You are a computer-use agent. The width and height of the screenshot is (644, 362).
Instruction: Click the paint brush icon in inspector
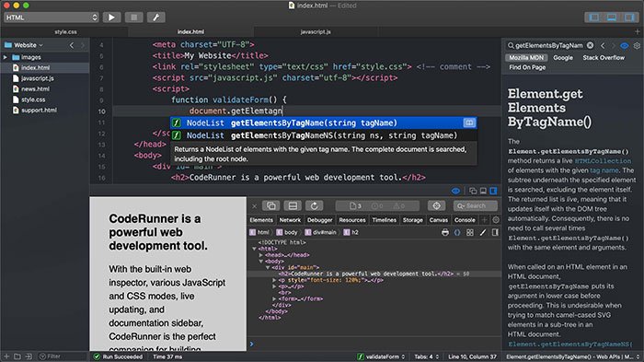pos(483,232)
